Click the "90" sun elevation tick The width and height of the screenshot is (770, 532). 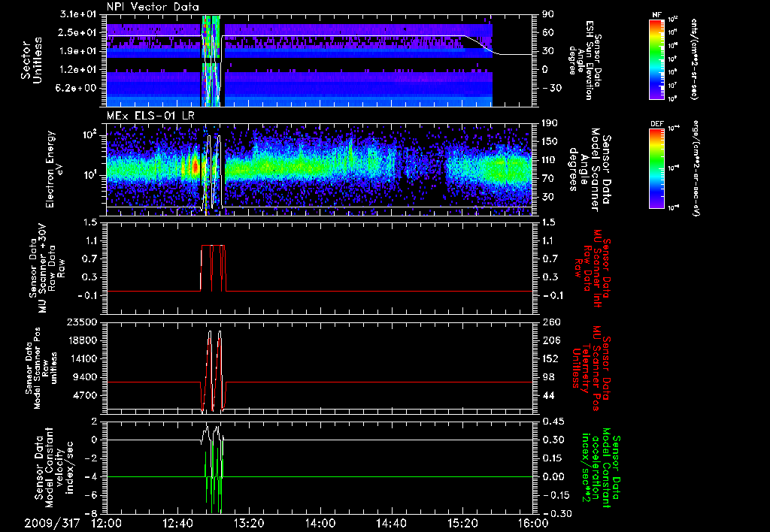[x=548, y=14]
